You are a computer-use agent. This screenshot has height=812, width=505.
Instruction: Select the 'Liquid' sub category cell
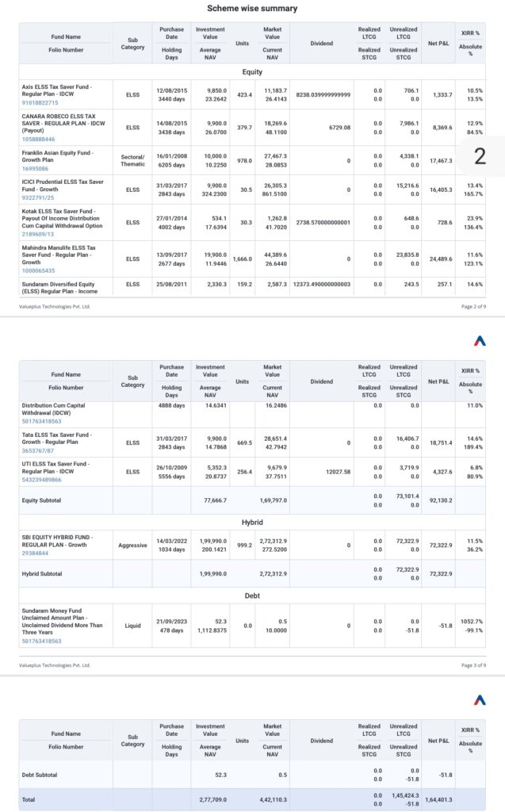[x=132, y=626]
